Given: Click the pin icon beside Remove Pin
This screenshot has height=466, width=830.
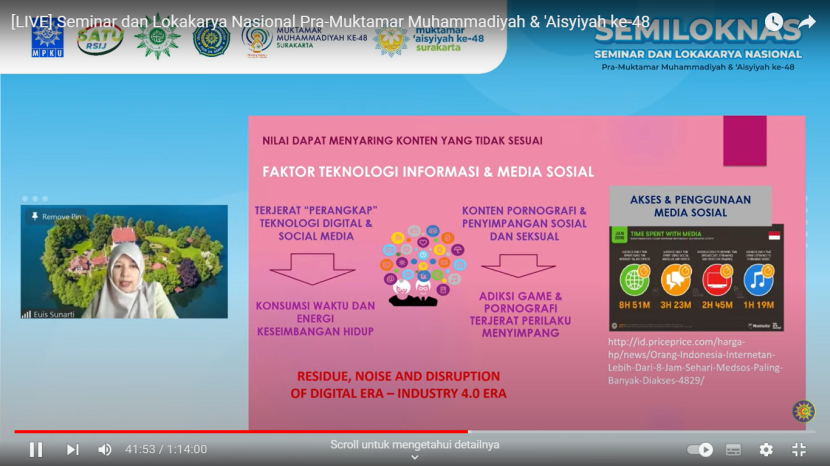Looking at the screenshot, I should [35, 216].
